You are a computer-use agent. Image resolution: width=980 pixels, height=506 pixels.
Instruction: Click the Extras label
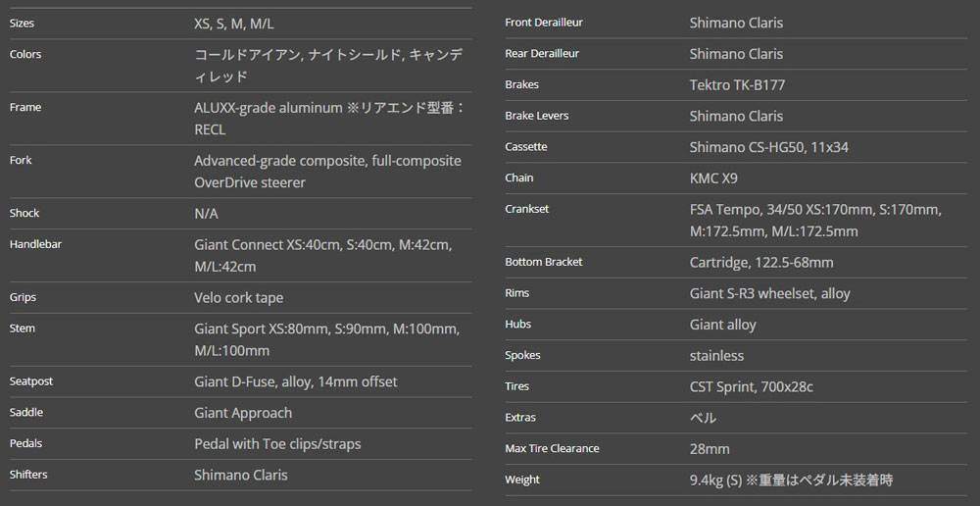[x=520, y=418]
